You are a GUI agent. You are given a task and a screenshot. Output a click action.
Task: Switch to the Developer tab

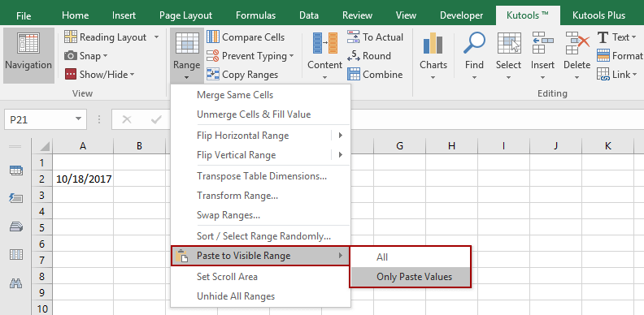(x=462, y=15)
